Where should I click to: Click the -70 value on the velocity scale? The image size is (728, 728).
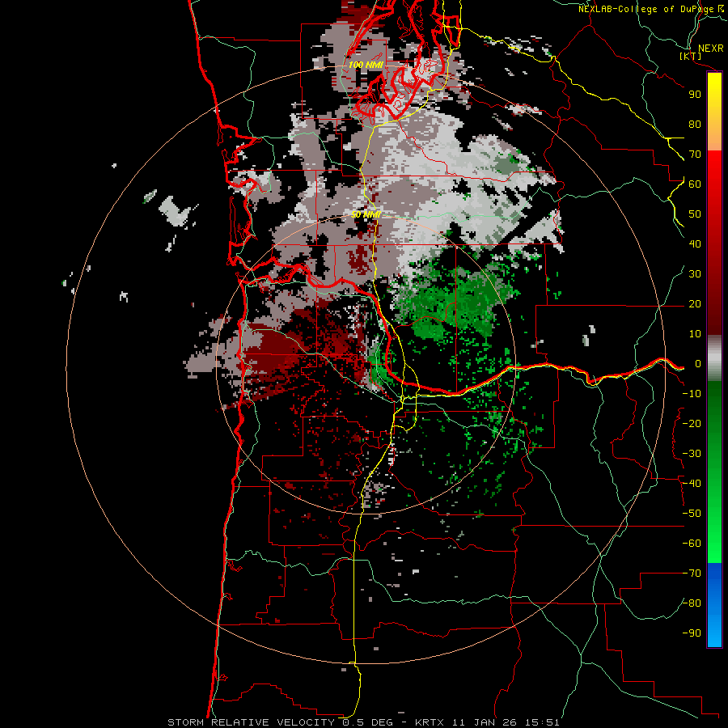[692, 574]
